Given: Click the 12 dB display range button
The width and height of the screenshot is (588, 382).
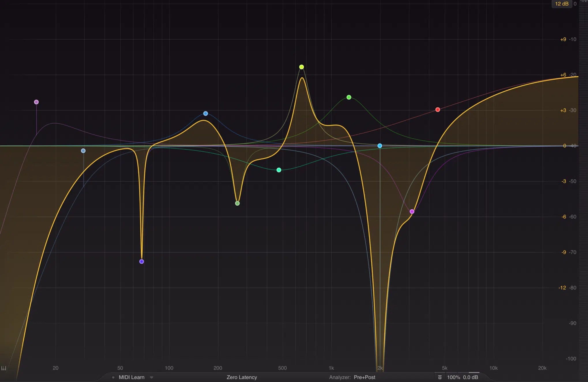Looking at the screenshot, I should pyautogui.click(x=561, y=4).
